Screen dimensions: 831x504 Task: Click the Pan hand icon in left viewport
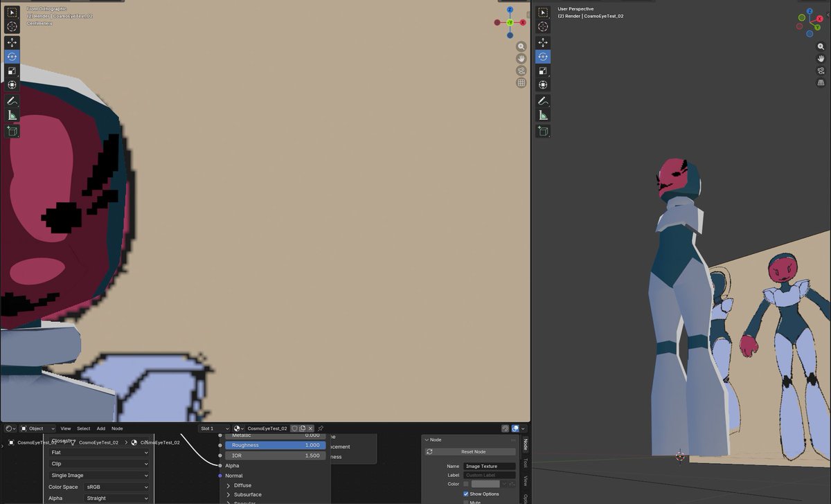click(x=521, y=59)
